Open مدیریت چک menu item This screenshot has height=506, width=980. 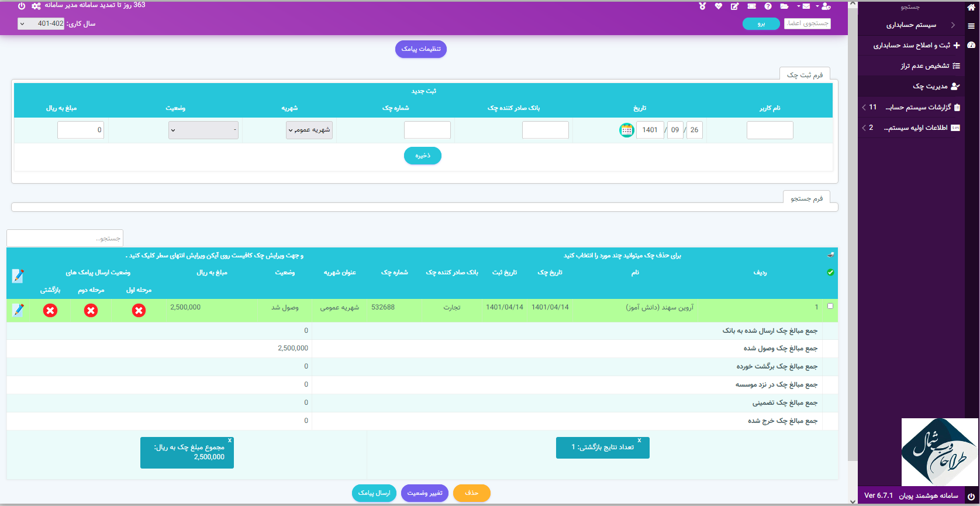(x=912, y=86)
